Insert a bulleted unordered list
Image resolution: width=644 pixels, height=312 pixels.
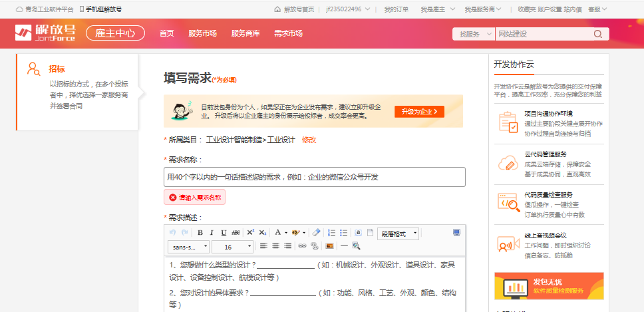(x=344, y=233)
